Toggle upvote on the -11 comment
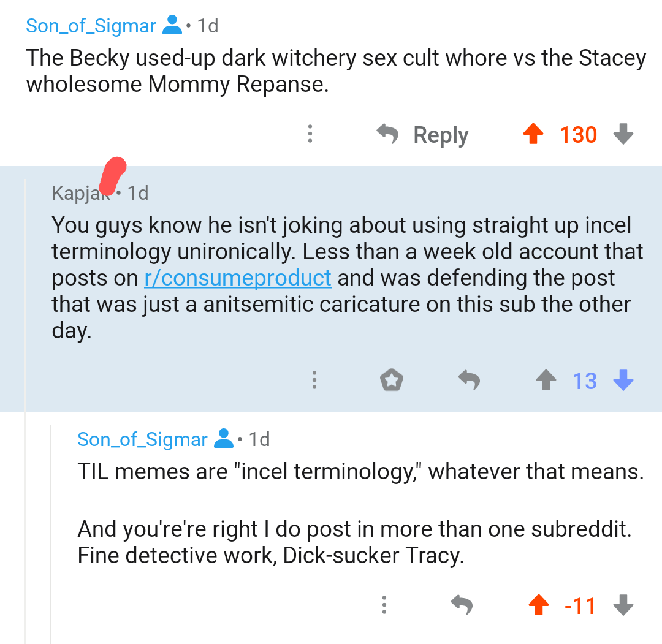Image resolution: width=662 pixels, height=644 pixels. 539,605
